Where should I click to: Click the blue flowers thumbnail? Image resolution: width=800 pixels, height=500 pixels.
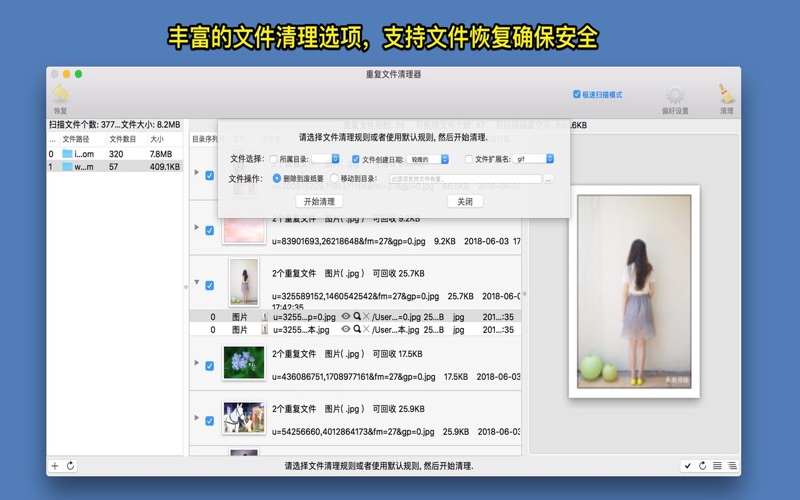[x=244, y=362]
